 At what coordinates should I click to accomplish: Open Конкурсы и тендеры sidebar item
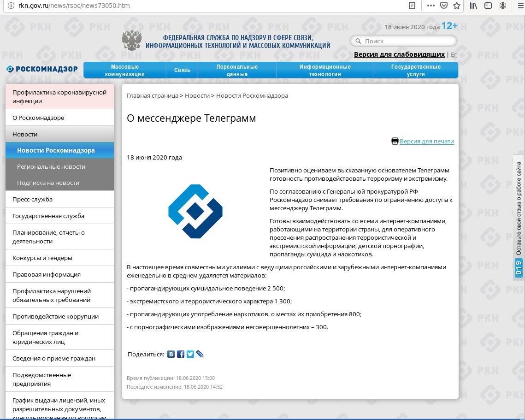coord(59,258)
